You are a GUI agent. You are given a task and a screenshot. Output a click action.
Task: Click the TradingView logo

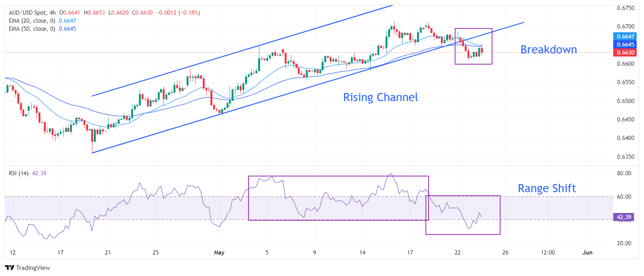coord(28,268)
